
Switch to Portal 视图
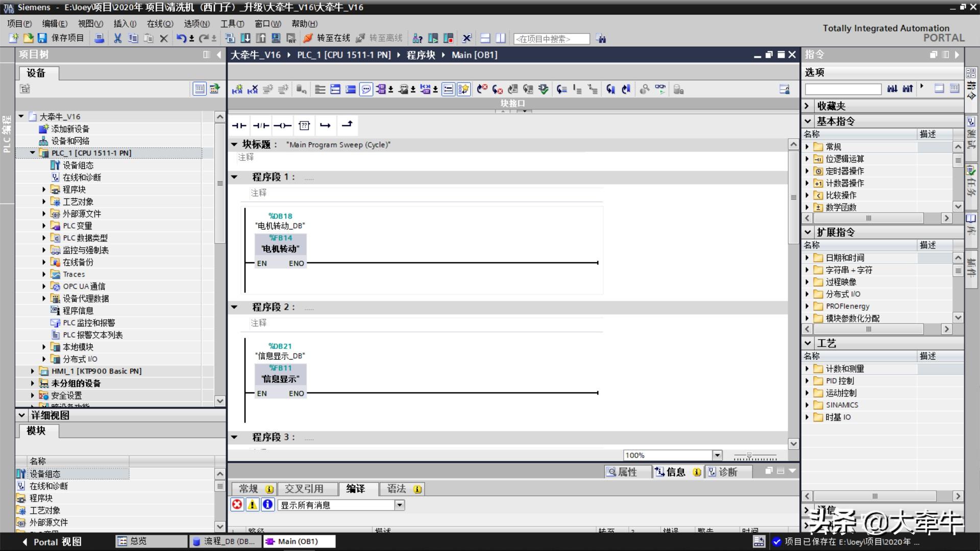tap(51, 542)
